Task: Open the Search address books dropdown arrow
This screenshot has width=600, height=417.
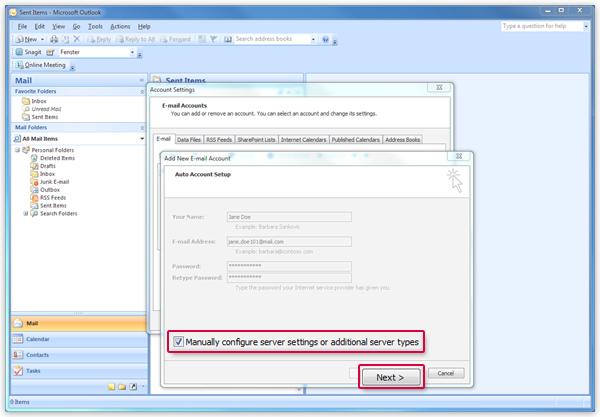Action: (x=313, y=39)
